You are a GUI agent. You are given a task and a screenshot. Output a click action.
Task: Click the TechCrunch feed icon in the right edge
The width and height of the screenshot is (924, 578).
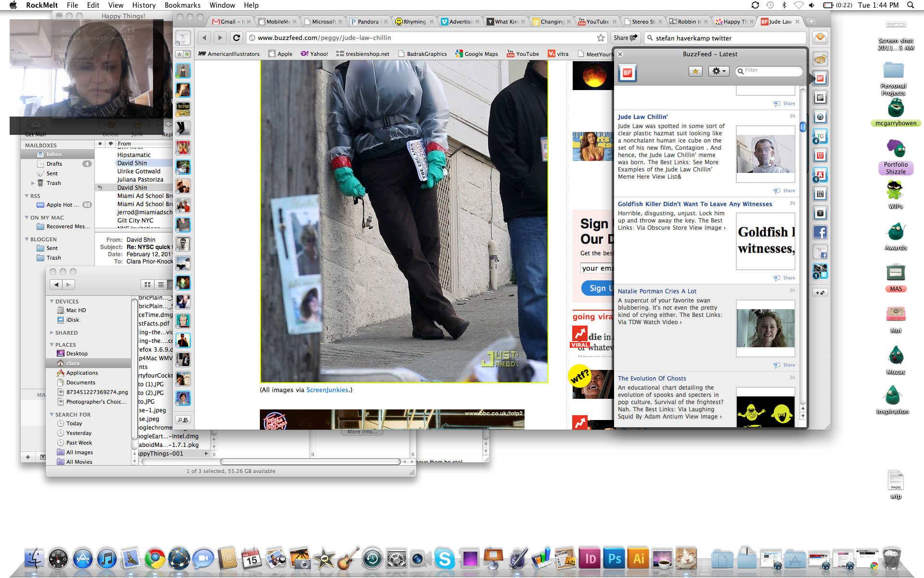[x=820, y=136]
